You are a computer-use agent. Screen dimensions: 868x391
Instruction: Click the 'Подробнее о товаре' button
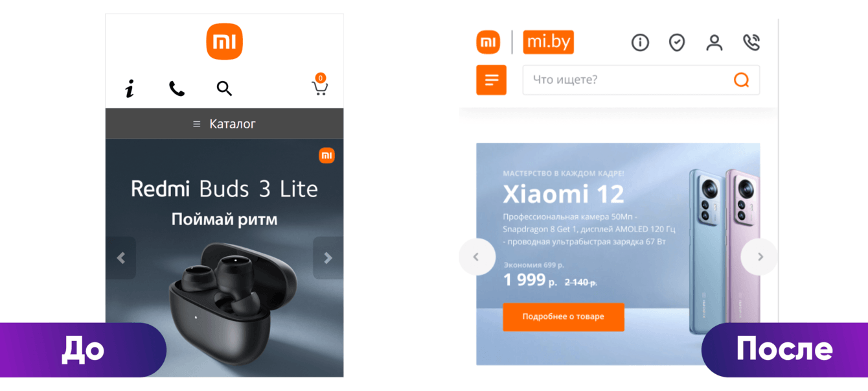[x=564, y=317]
